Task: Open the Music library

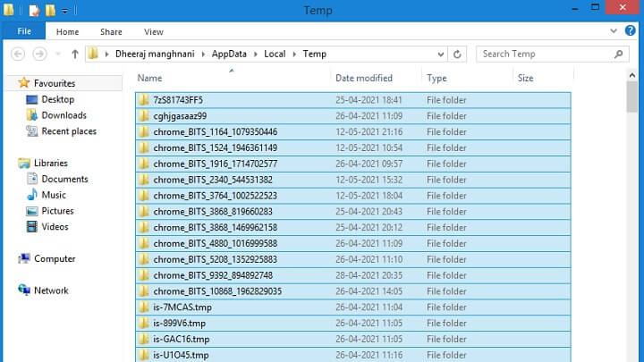Action: click(x=54, y=195)
